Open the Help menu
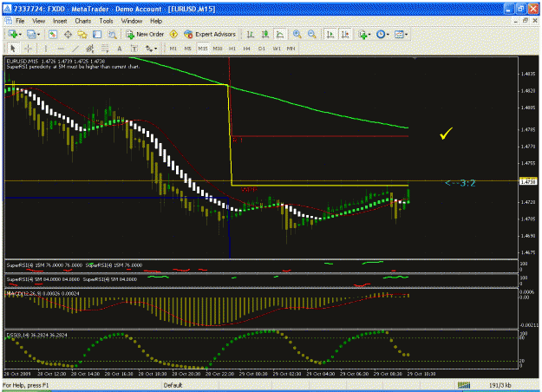This screenshot has height=392, width=542. tap(156, 21)
